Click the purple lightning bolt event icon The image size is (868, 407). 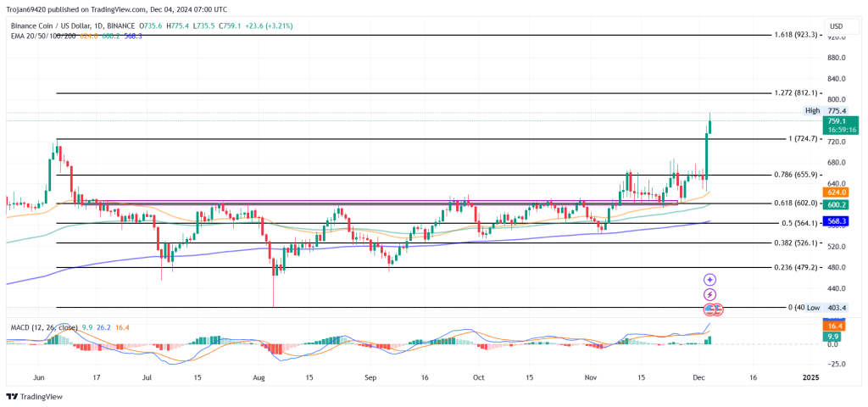tap(709, 295)
